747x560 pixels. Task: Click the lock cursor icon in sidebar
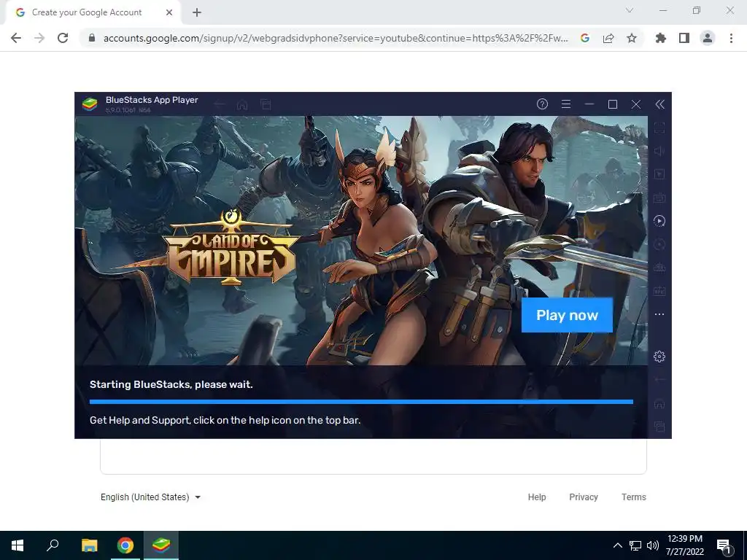coord(659,174)
